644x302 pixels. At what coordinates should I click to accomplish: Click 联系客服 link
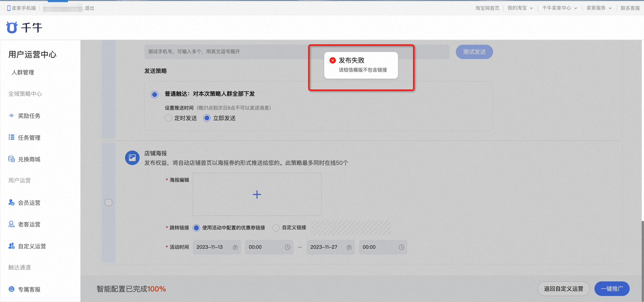pyautogui.click(x=630, y=8)
